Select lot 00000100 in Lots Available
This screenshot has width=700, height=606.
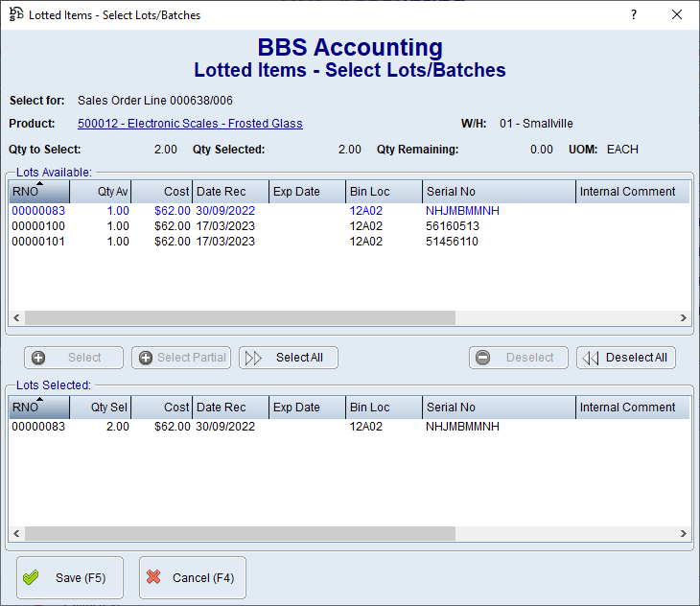[x=38, y=226]
